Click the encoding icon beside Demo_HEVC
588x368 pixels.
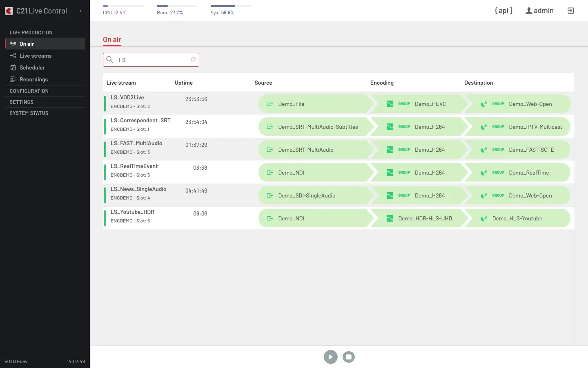pyautogui.click(x=390, y=104)
